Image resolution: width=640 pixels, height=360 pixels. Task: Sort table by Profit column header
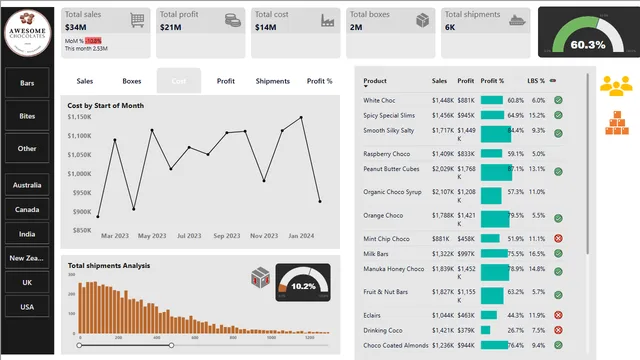pyautogui.click(x=466, y=81)
